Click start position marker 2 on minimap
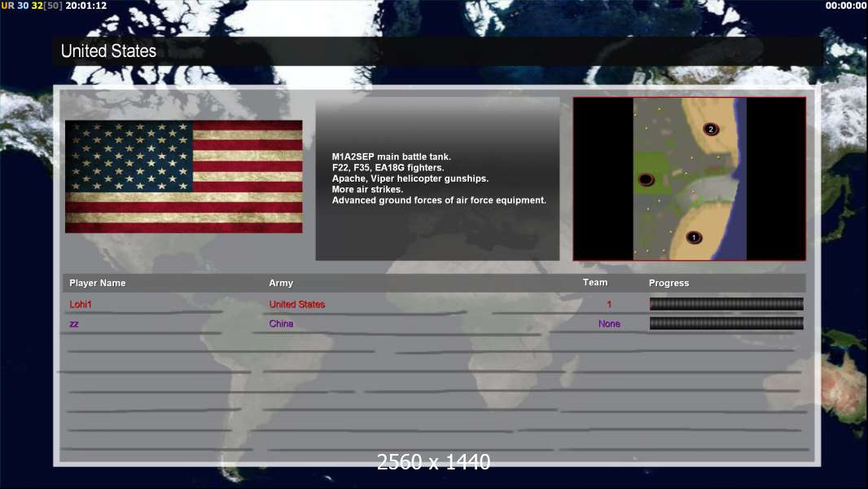Screen dimensions: 868x489 pyautogui.click(x=711, y=129)
